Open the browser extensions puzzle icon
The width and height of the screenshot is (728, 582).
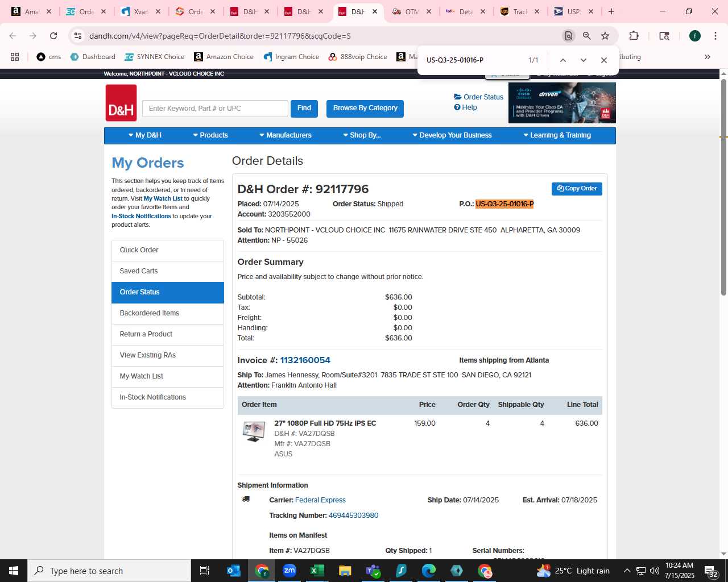pos(634,36)
